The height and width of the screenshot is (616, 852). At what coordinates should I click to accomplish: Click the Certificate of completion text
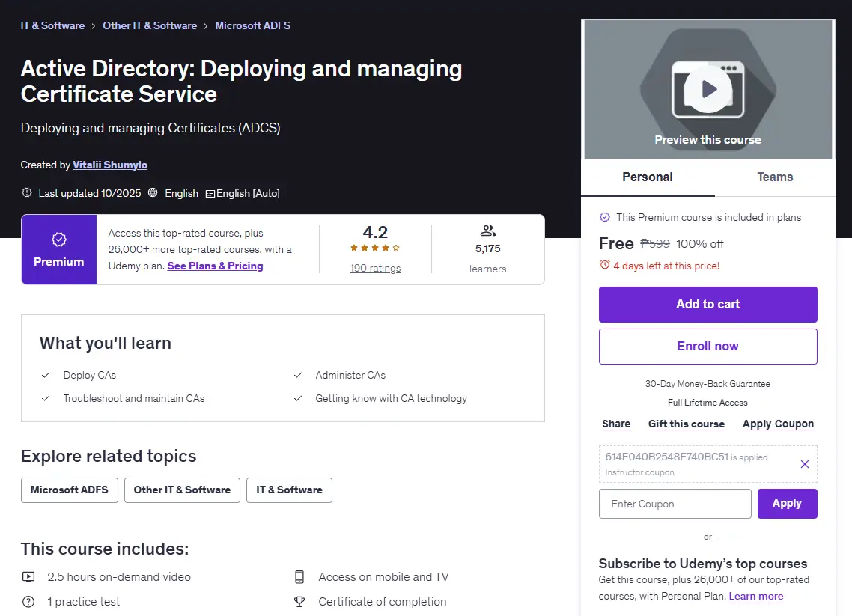pyautogui.click(x=383, y=602)
